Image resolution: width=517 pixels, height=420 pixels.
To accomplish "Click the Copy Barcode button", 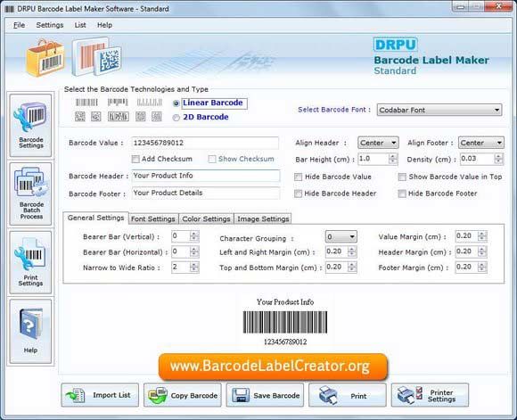I will 183,395.
